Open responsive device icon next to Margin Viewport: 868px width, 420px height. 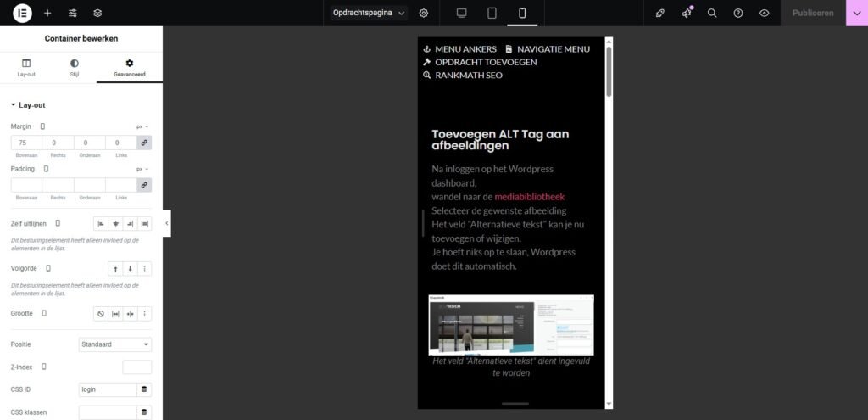point(42,126)
